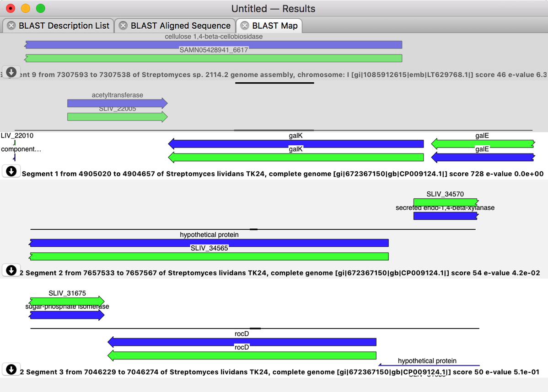The height and width of the screenshot is (392, 548).
Task: Select the cellulose 1,4-beta-cellobiosidase blue bar
Action: (x=214, y=44)
